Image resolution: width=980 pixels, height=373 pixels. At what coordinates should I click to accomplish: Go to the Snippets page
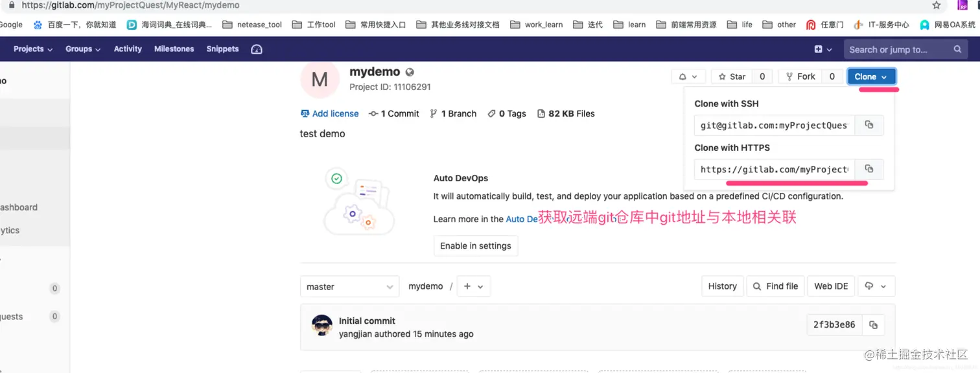tap(222, 49)
